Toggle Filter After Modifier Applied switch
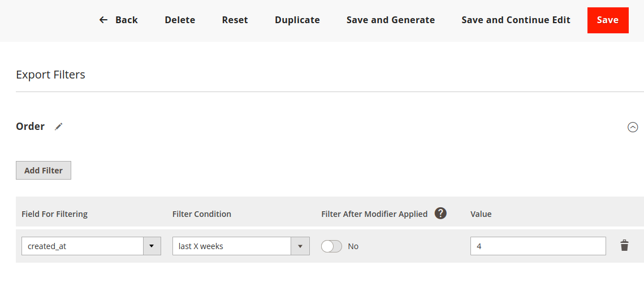 331,246
